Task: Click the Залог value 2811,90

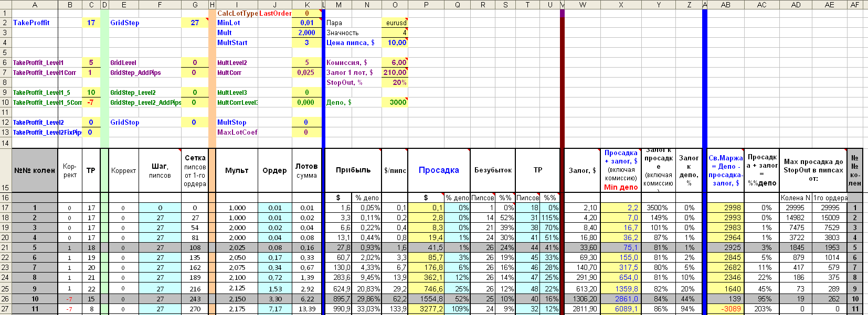Action: [x=582, y=309]
